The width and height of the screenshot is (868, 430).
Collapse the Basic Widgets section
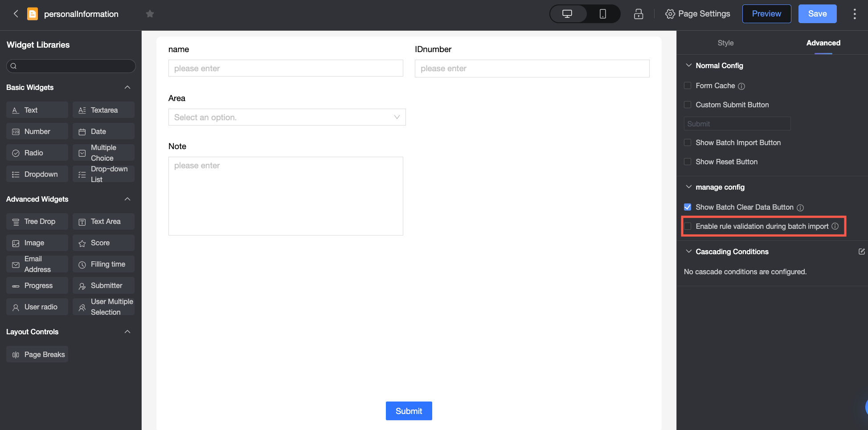coord(127,87)
